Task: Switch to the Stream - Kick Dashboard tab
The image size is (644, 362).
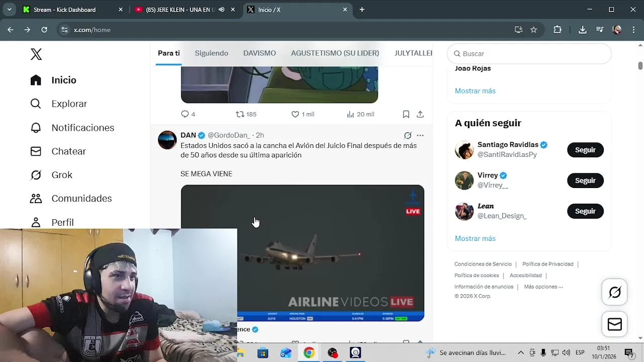Action: [x=73, y=10]
